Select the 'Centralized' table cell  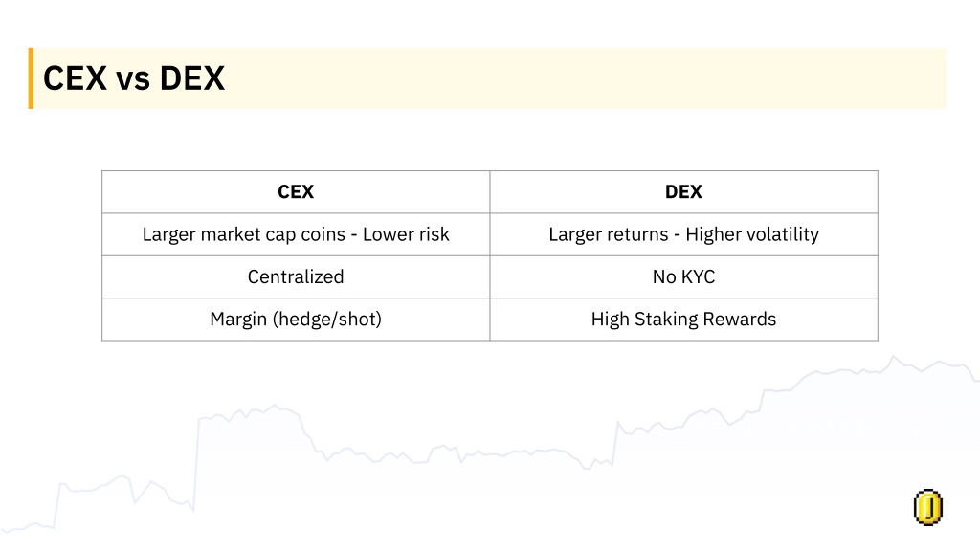[296, 276]
